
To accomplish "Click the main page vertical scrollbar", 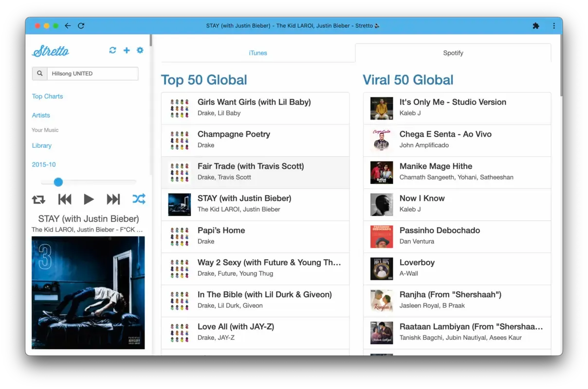I will click(x=561, y=65).
